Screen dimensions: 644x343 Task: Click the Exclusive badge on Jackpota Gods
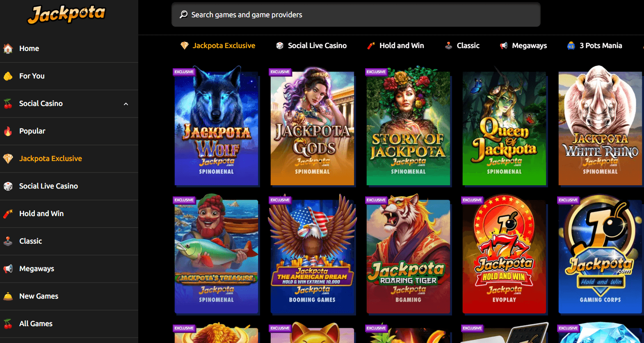click(280, 72)
